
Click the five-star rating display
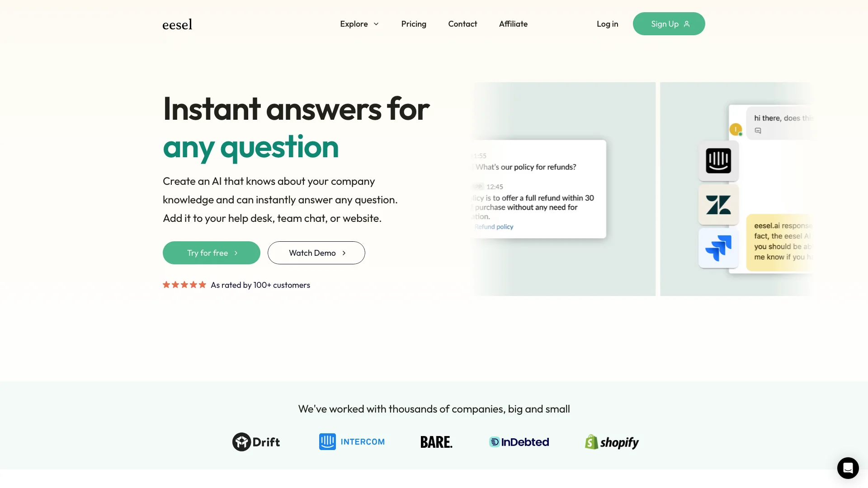[x=184, y=284]
